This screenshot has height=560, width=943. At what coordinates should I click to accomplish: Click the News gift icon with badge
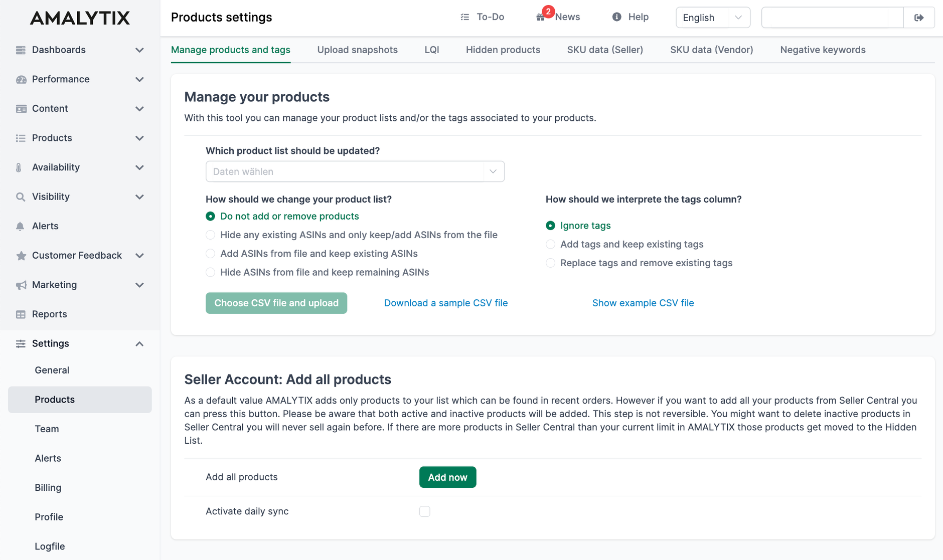541,18
